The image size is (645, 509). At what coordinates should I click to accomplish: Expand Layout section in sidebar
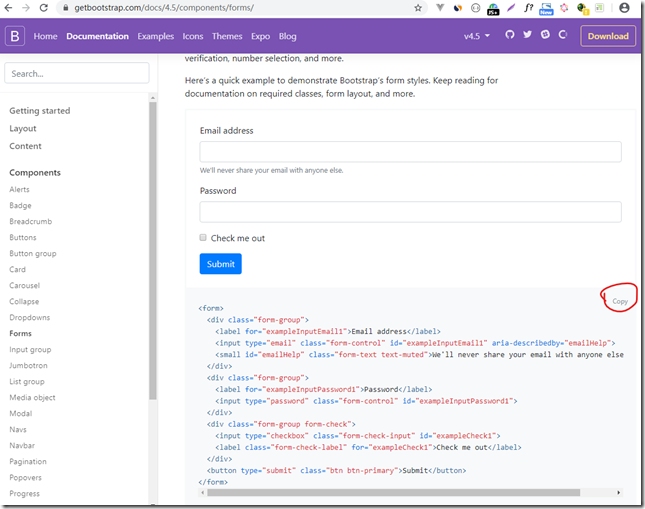click(23, 128)
